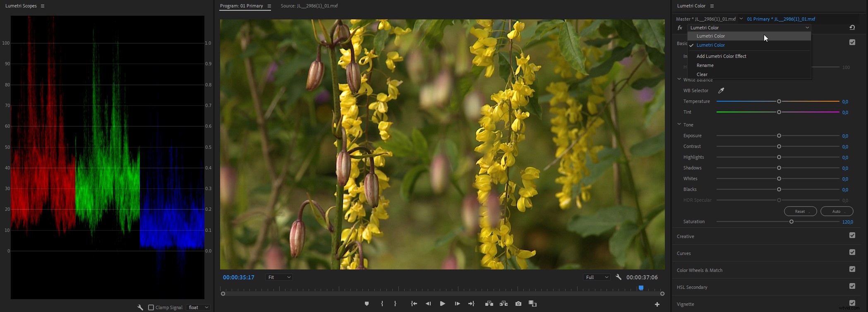Open Program monitor wrench settings

619,277
